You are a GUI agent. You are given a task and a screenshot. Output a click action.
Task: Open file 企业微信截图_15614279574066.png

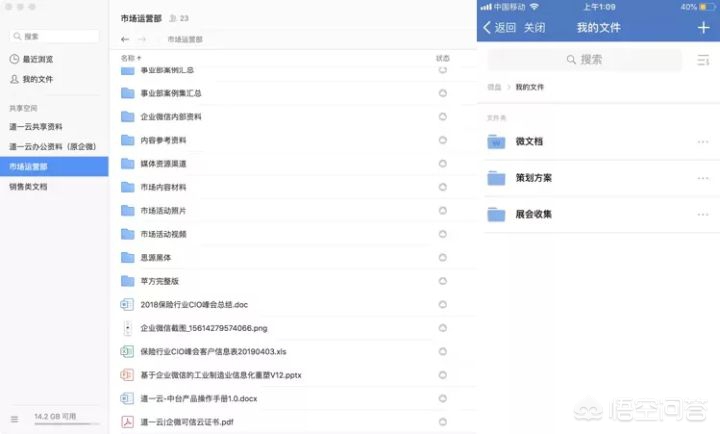204,328
